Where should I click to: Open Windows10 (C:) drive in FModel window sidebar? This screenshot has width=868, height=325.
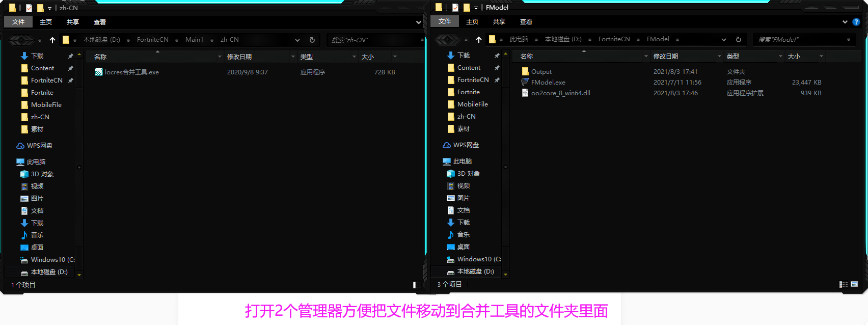[x=474, y=259]
